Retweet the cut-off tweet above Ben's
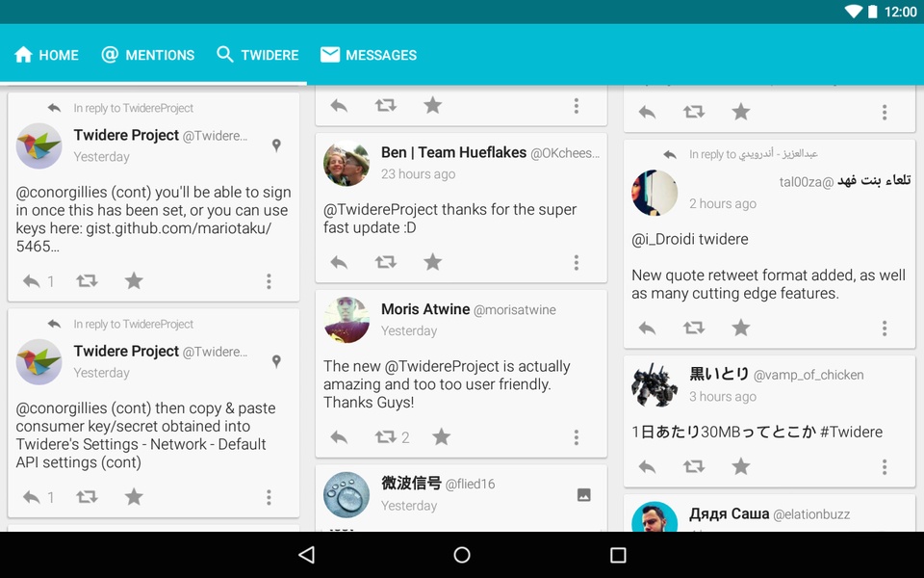The width and height of the screenshot is (924, 578). 385,106
